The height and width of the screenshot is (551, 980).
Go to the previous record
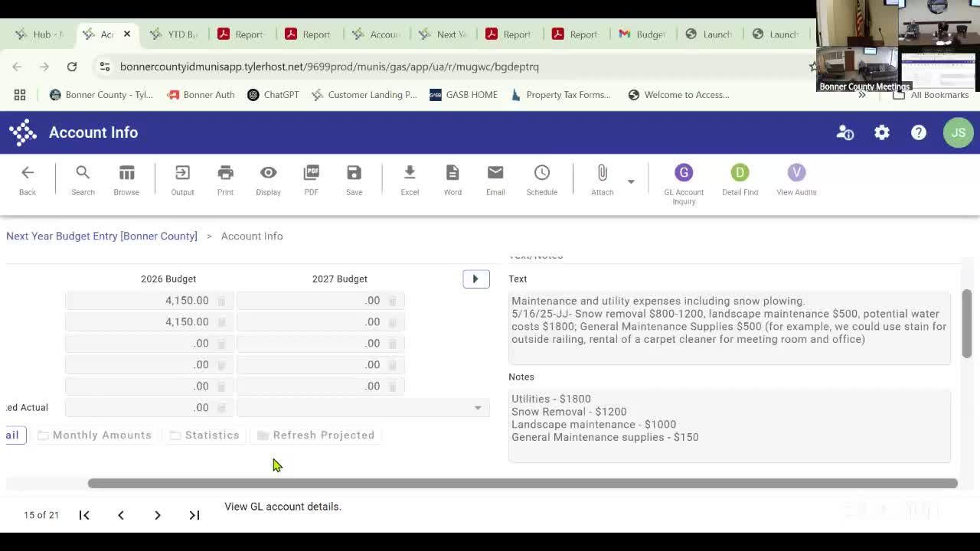click(x=121, y=515)
